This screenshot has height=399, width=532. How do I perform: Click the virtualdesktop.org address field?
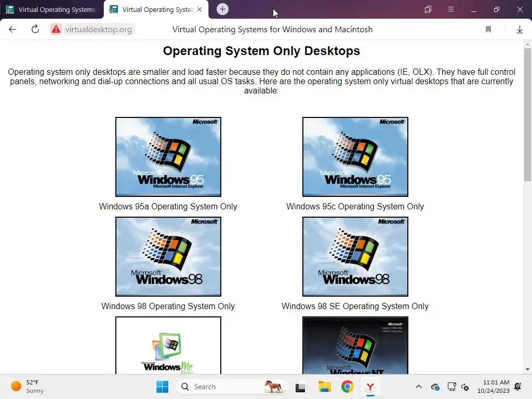pyautogui.click(x=98, y=30)
